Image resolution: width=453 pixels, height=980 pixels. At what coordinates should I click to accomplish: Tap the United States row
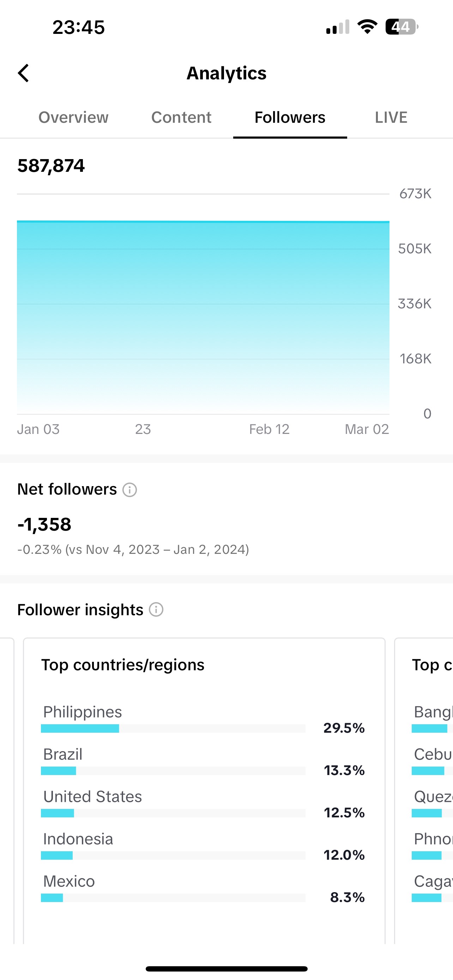(203, 804)
